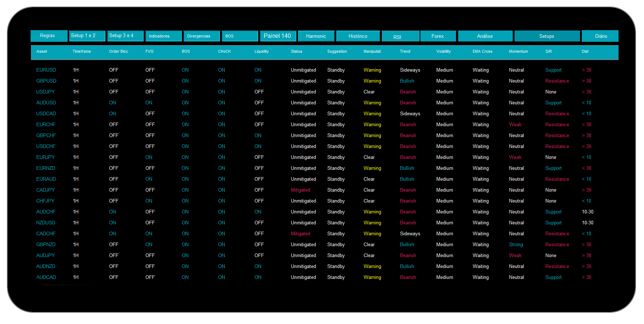
Task: Click 10-30 distance in NZDUSD row
Action: tap(588, 223)
